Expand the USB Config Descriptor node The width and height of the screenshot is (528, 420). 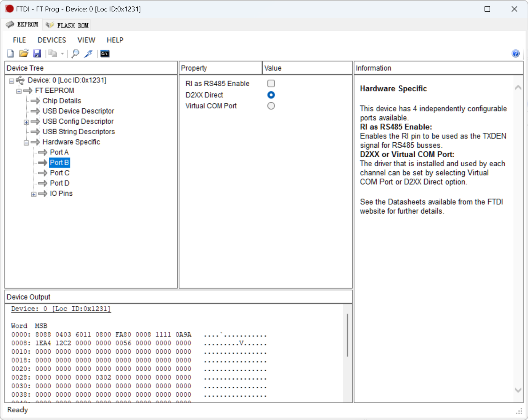point(26,122)
